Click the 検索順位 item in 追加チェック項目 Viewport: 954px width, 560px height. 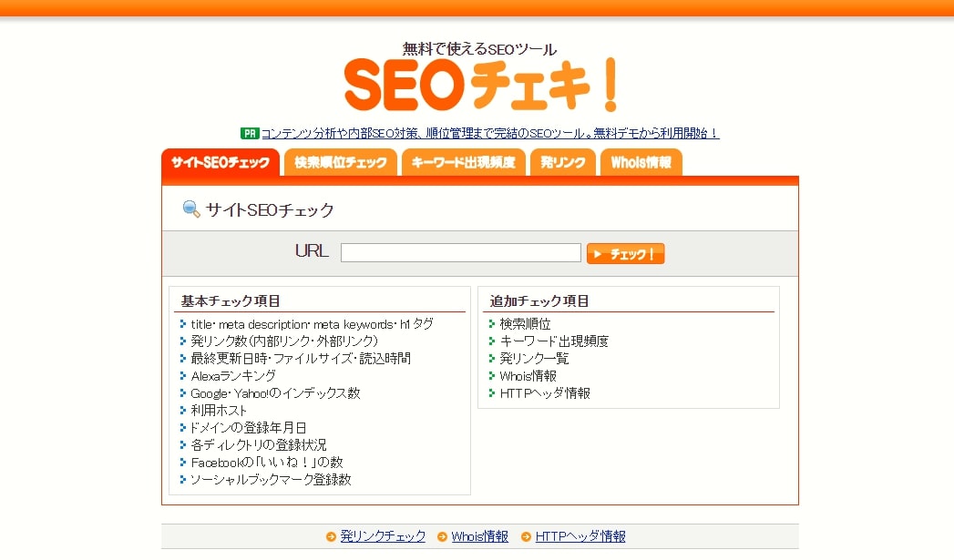tap(525, 324)
